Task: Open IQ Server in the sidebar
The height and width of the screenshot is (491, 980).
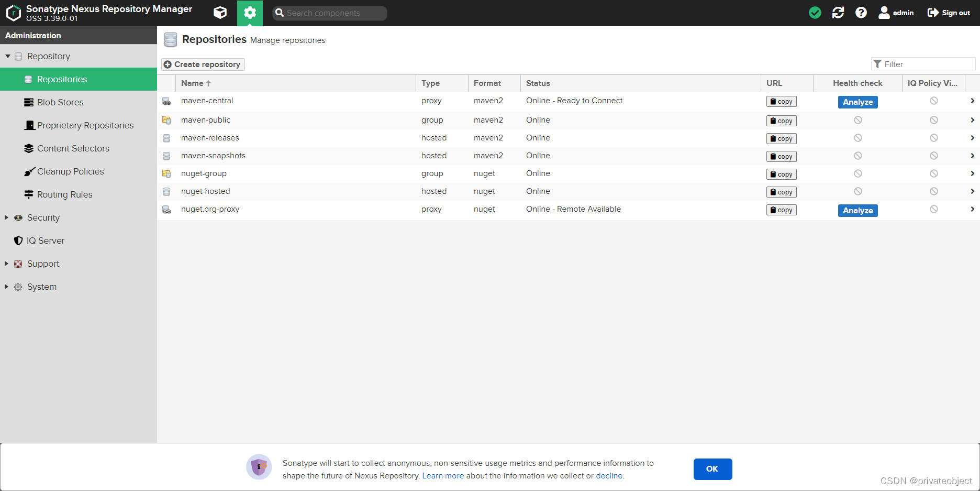Action: [x=79, y=241]
